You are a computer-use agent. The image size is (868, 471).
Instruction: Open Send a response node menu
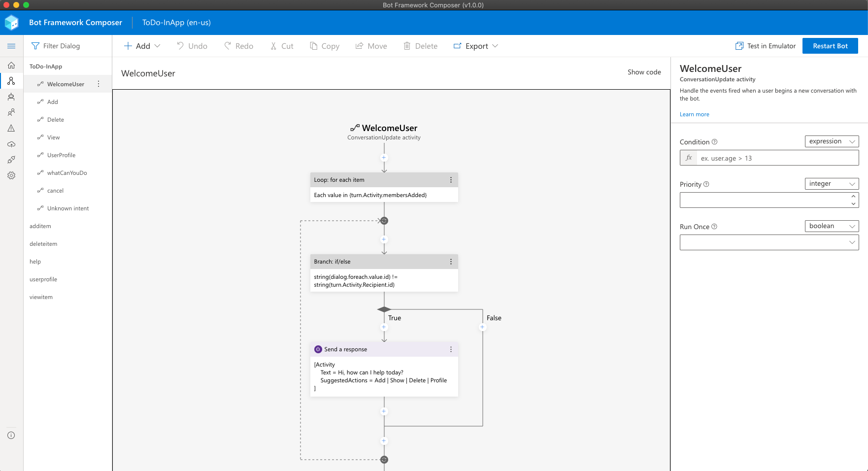[451, 349]
